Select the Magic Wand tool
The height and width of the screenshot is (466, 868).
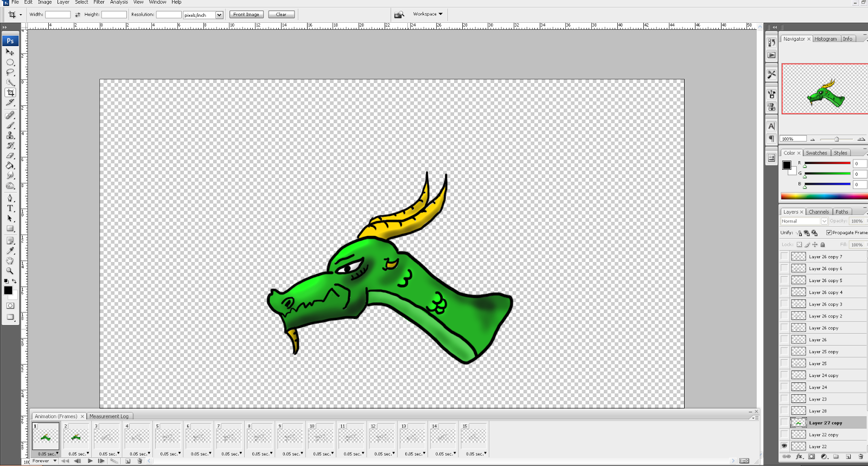[x=10, y=82]
